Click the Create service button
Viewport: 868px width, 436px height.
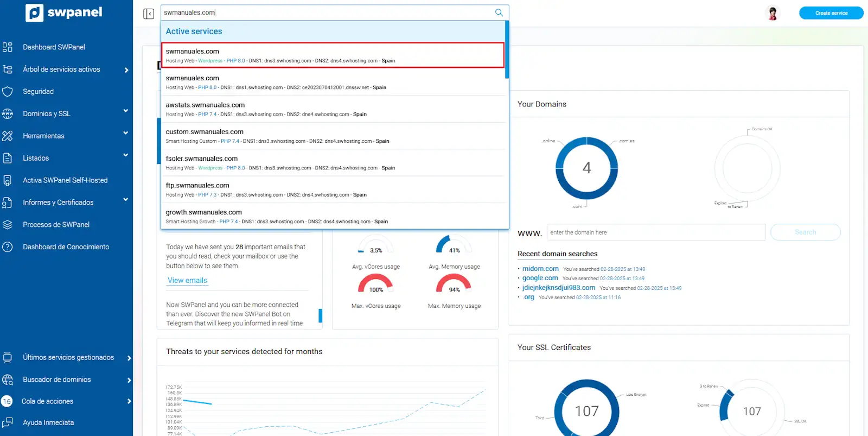(831, 13)
